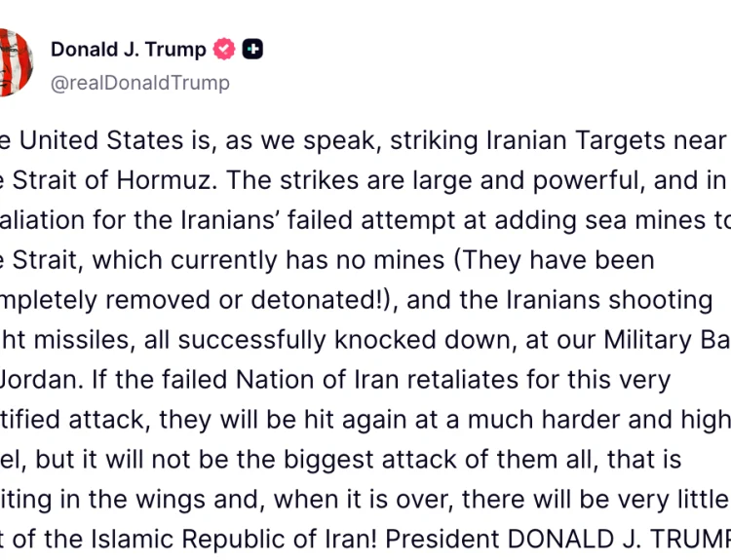Click the pink verified checkmark badge

pos(224,49)
